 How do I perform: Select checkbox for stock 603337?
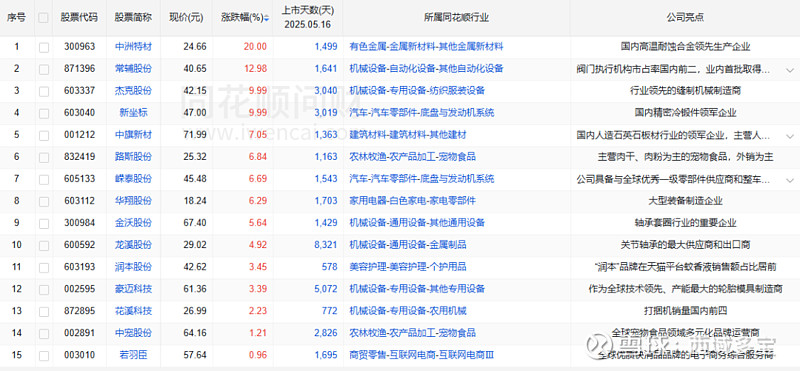44,91
